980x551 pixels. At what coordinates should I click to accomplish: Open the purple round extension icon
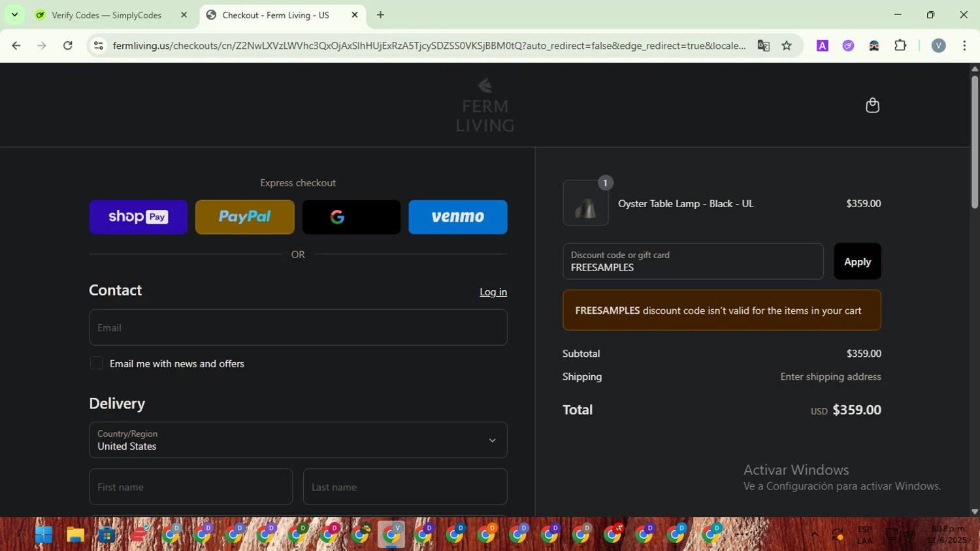(x=848, y=46)
